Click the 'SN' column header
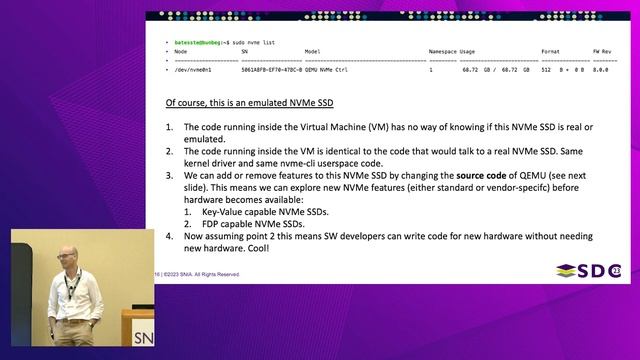 pyautogui.click(x=244, y=52)
